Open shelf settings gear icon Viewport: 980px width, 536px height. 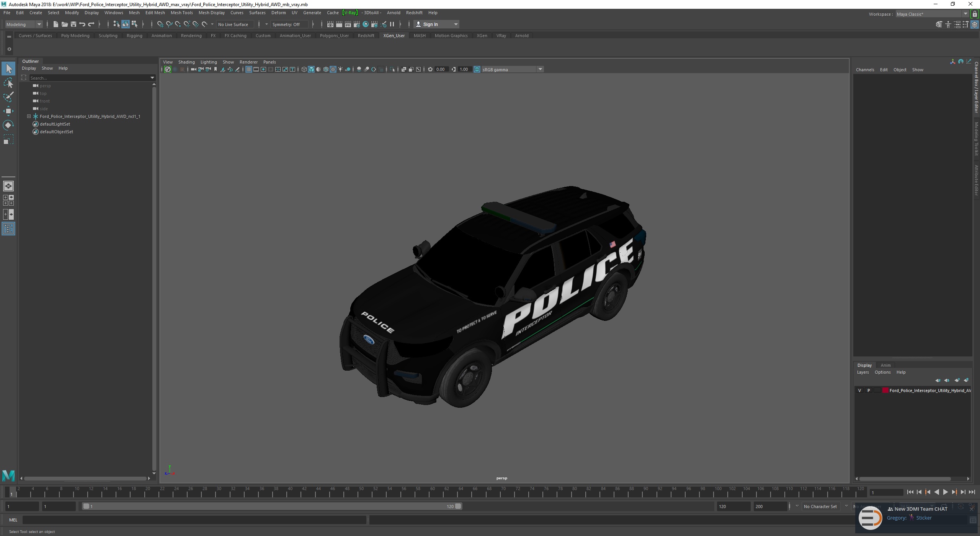point(9,49)
